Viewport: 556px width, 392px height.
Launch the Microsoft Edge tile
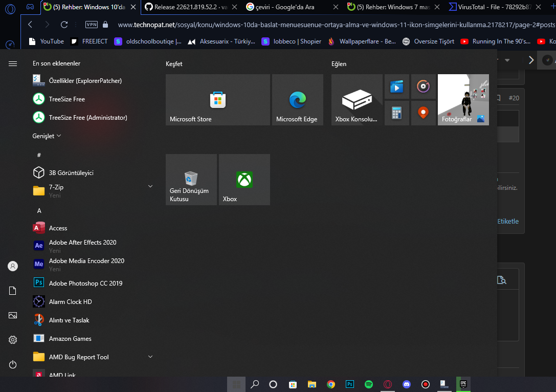(298, 100)
